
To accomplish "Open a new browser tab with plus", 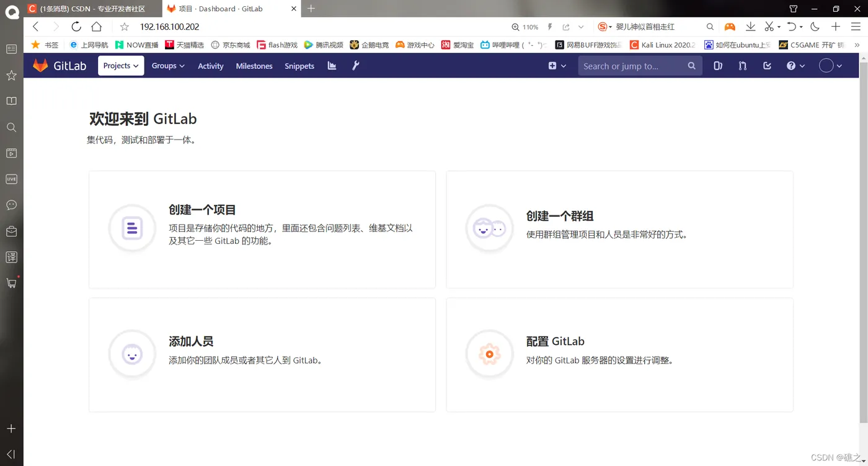I will click(x=311, y=9).
